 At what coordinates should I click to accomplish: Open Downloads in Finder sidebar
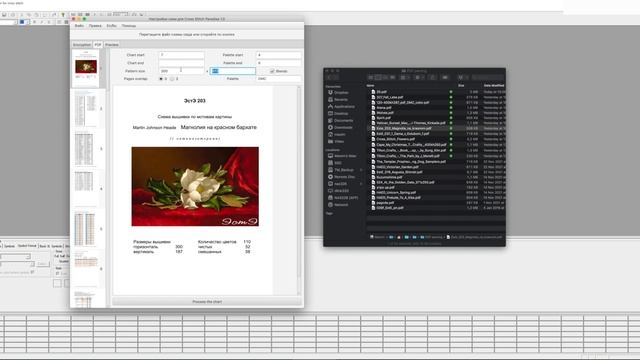343,127
